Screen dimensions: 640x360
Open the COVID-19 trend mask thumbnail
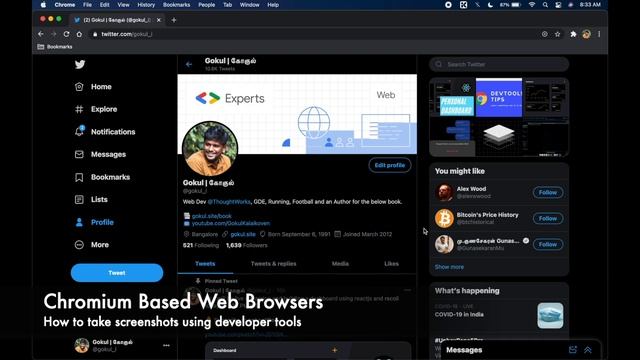(550, 316)
